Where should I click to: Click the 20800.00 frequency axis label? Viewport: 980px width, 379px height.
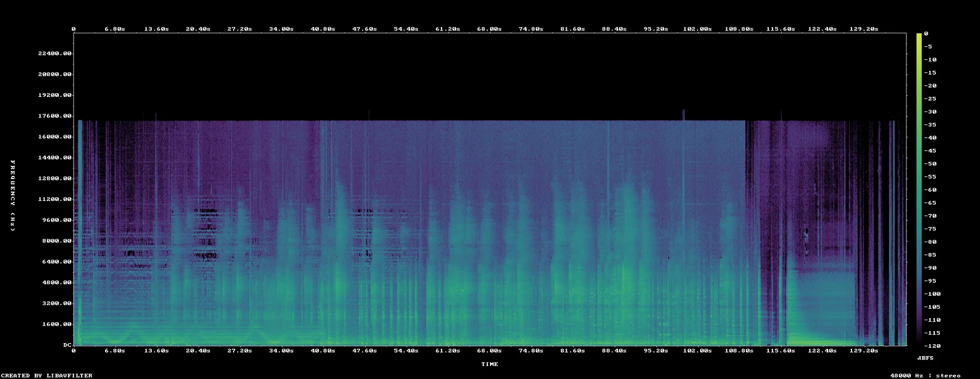55,74
